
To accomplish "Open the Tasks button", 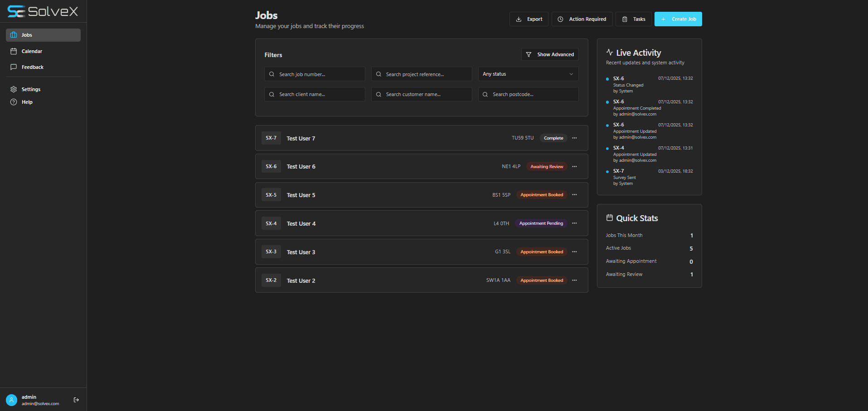I will [634, 19].
